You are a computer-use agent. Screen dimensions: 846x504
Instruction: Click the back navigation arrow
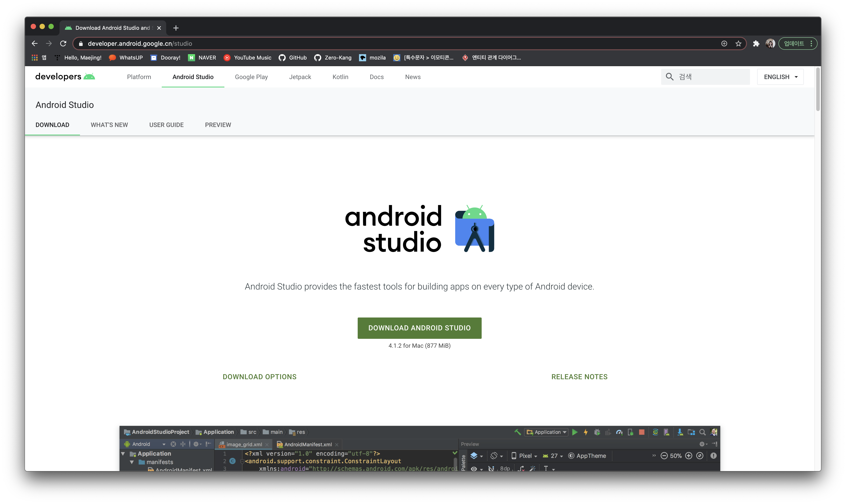(35, 44)
